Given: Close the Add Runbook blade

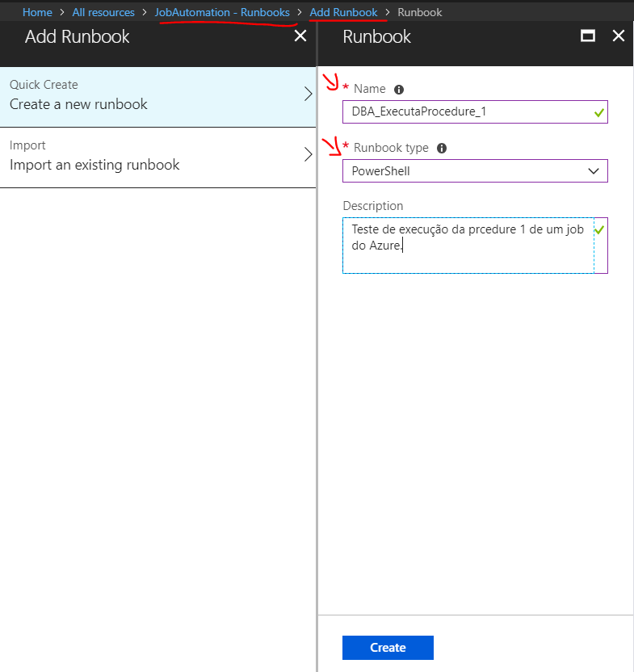Looking at the screenshot, I should click(300, 36).
